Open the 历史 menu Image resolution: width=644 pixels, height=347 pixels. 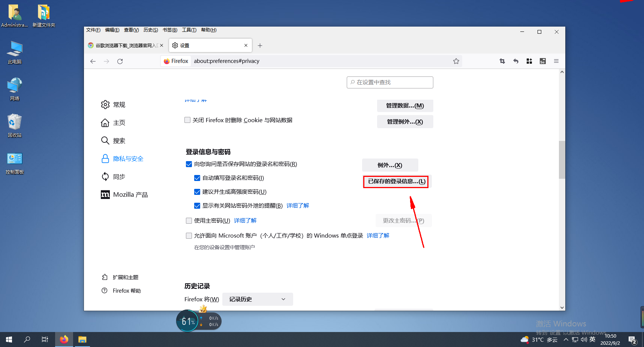tap(151, 30)
